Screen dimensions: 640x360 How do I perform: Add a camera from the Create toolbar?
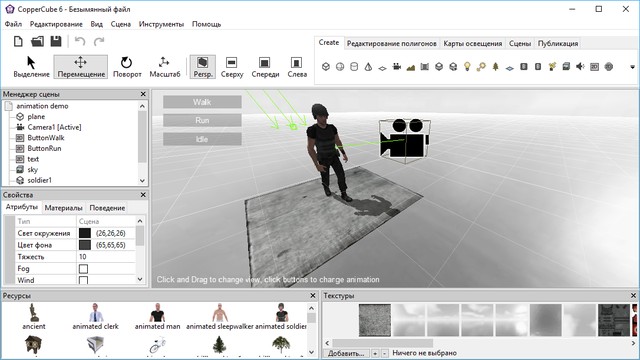[x=397, y=67]
